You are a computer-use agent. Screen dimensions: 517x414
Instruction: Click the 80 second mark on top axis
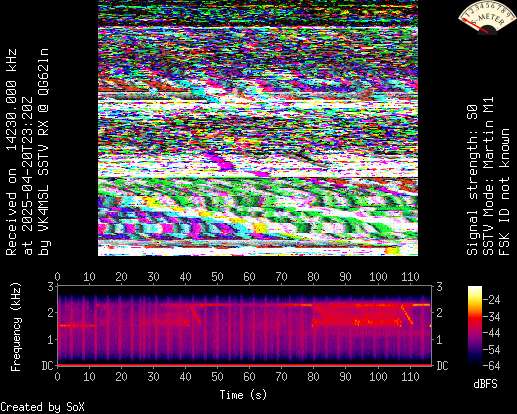click(x=313, y=277)
